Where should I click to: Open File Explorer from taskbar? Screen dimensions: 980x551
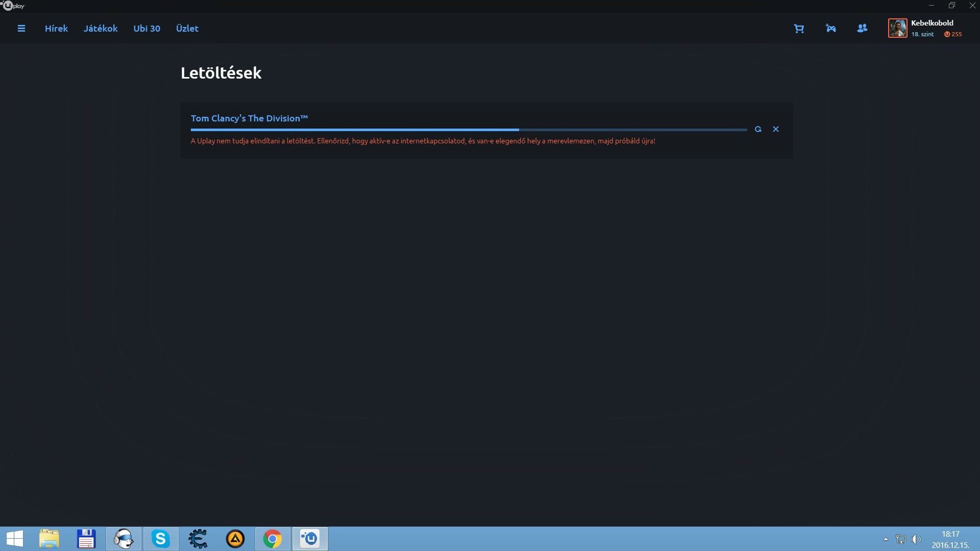coord(49,539)
